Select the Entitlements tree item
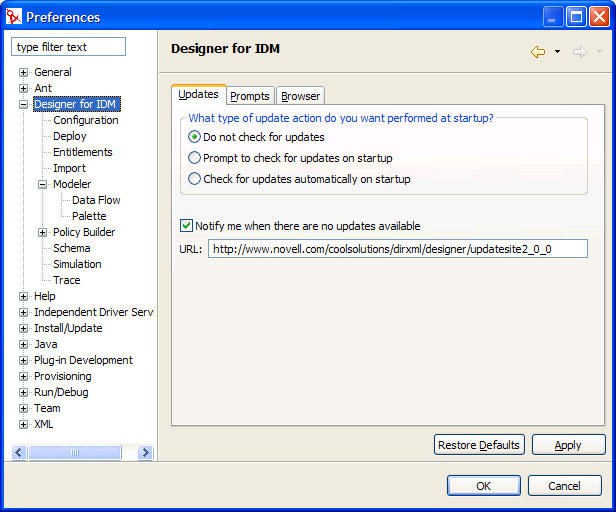The width and height of the screenshot is (616, 512). click(x=83, y=152)
